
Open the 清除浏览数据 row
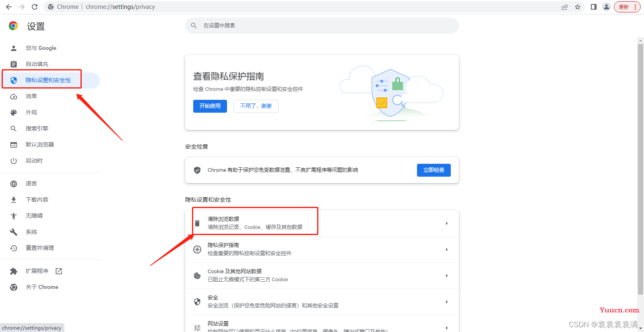click(x=322, y=223)
